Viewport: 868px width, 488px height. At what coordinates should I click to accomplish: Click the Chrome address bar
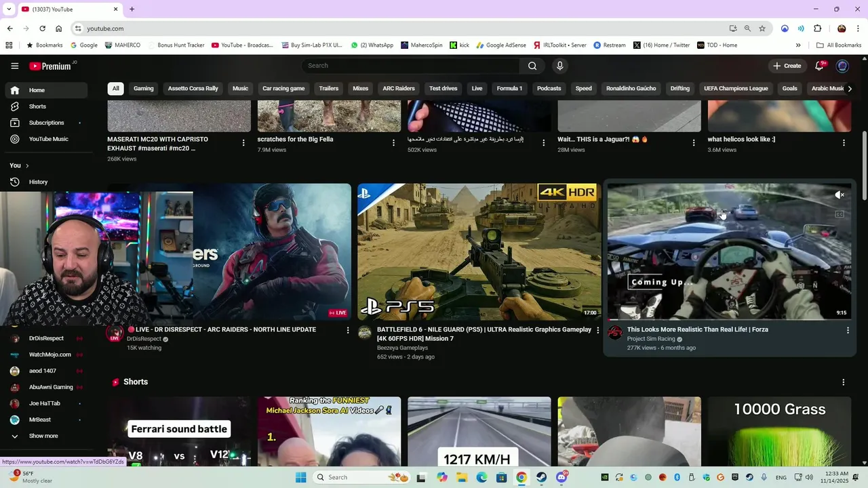400,28
